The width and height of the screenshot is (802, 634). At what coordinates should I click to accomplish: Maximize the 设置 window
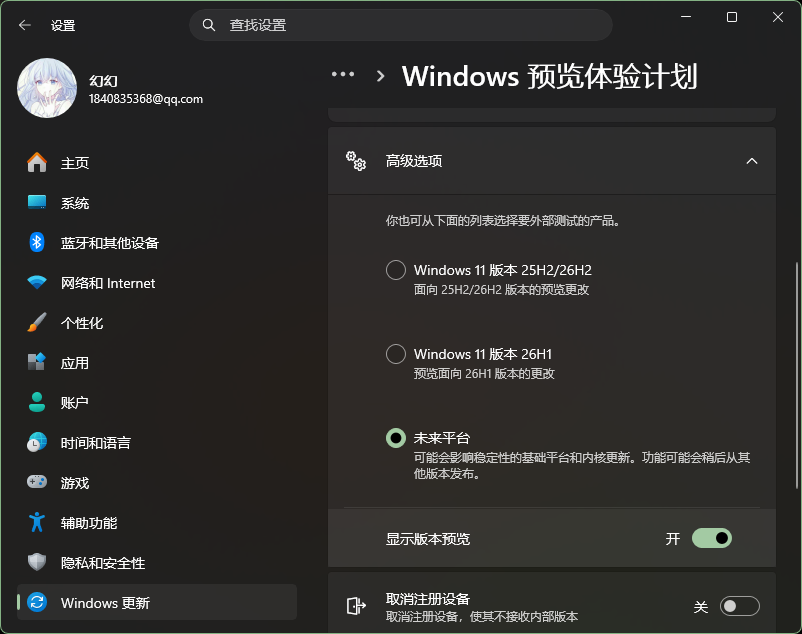coord(732,17)
